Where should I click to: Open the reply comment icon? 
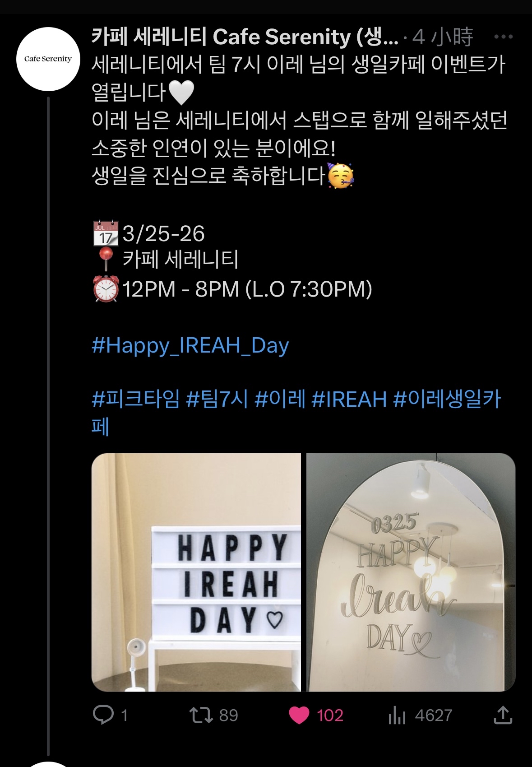click(x=103, y=715)
